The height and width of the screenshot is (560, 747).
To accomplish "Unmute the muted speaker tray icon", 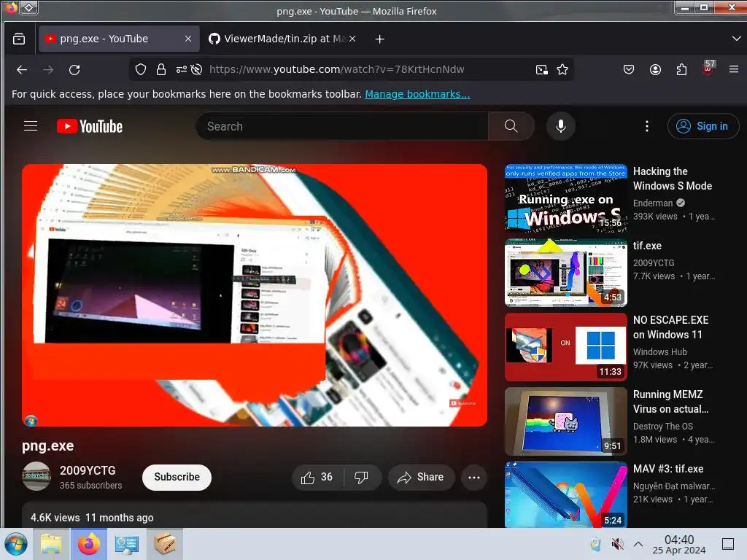I will coord(617,544).
